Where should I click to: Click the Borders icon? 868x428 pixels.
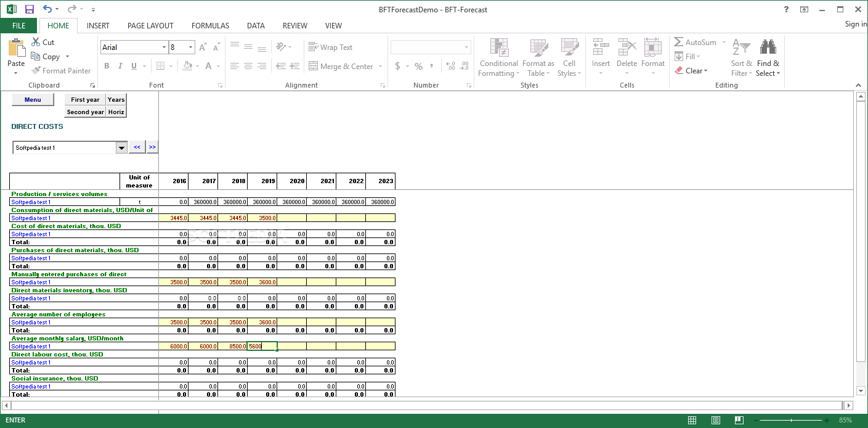(160, 66)
